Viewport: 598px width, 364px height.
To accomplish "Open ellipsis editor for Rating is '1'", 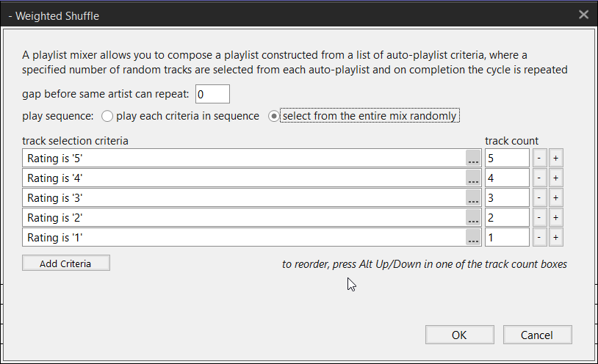I will coord(474,238).
